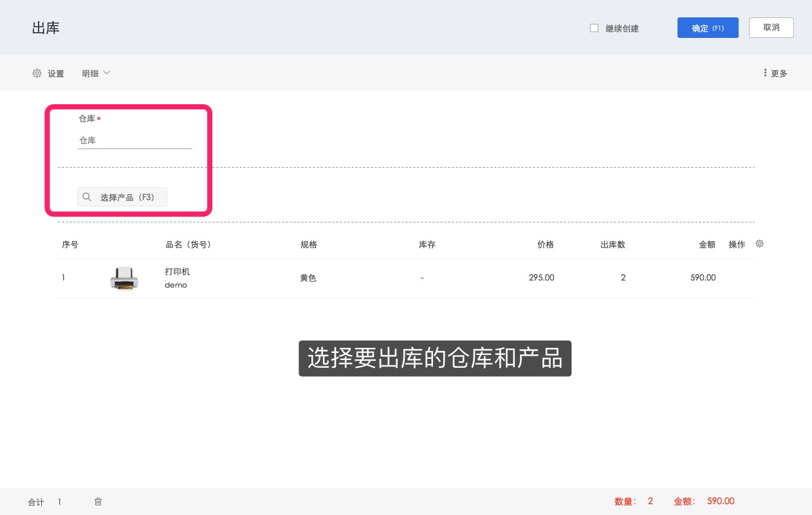Click the 金额 column header
This screenshot has width=812, height=515.
pyautogui.click(x=706, y=245)
